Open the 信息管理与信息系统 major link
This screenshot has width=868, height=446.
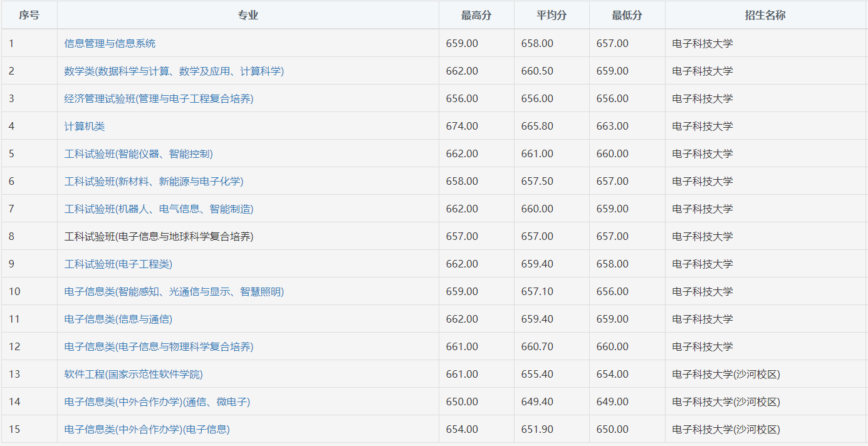(x=110, y=43)
